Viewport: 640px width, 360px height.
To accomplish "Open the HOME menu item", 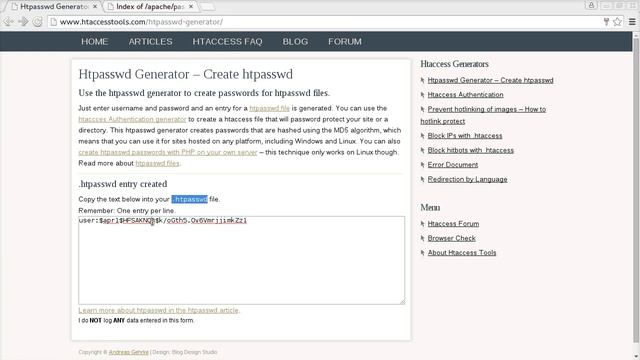I will (x=95, y=41).
